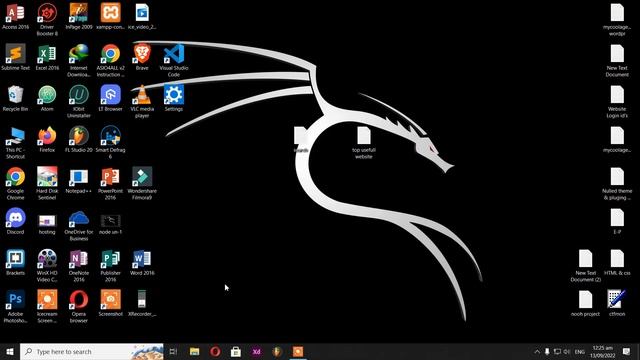Viewport: 640px width, 360px height.
Task: Launch the Atom editor shortcut
Action: pos(47,98)
